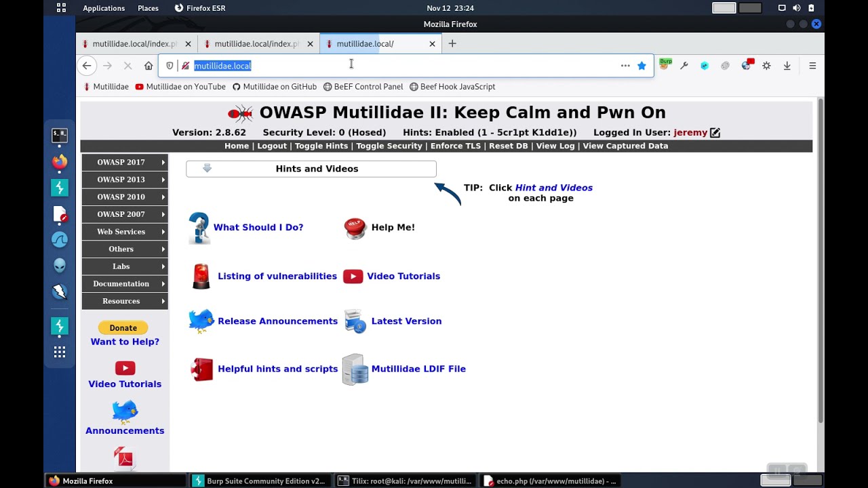
Task: Click the yellow Donate button
Action: [123, 327]
